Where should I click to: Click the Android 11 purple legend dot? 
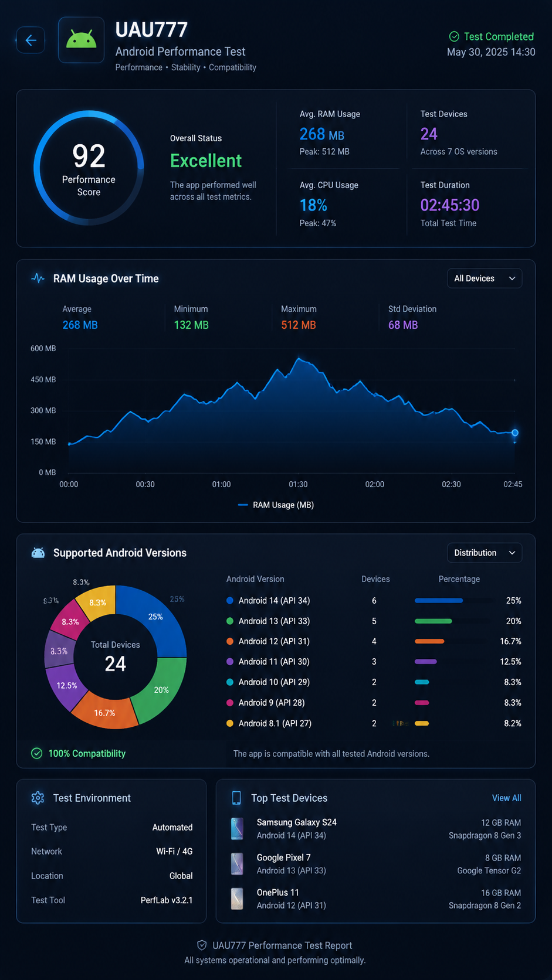click(x=230, y=662)
